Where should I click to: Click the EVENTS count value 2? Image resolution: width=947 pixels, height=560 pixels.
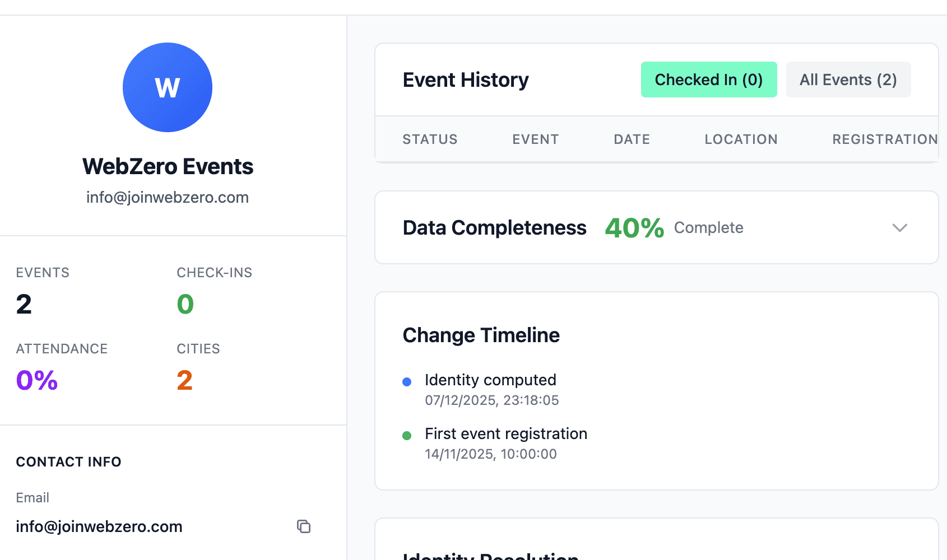[x=24, y=304]
